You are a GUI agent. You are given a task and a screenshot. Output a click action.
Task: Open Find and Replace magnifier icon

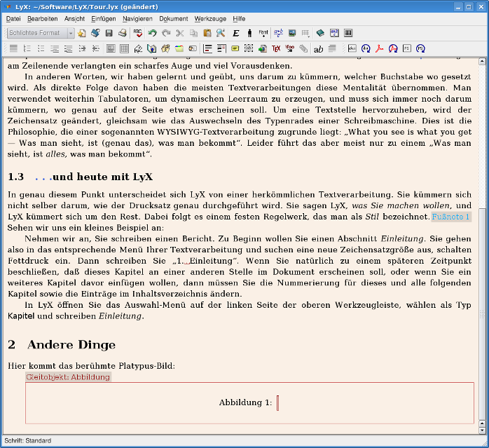221,33
